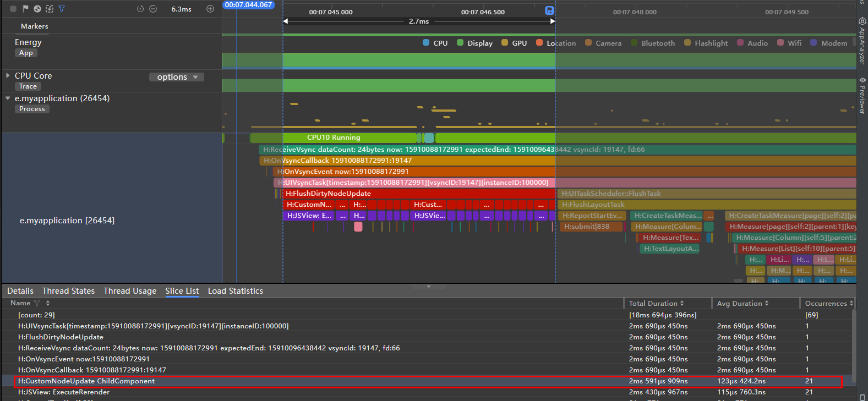Open the AppAnalyzer side panel
The height and width of the screenshot is (401, 868).
862,41
